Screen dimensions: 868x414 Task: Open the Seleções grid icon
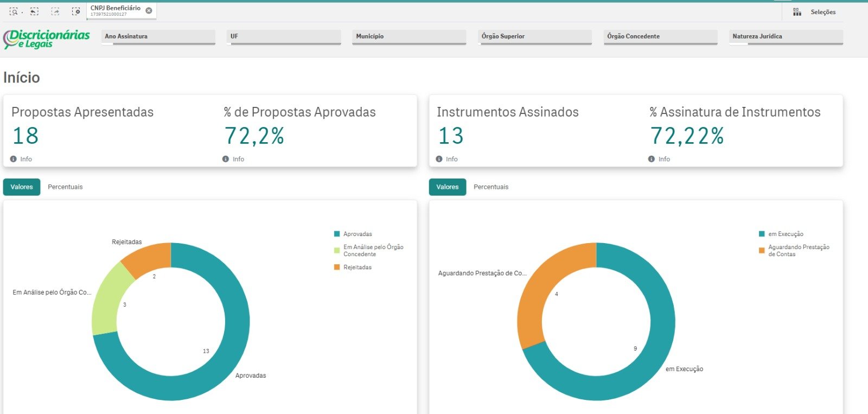point(797,12)
